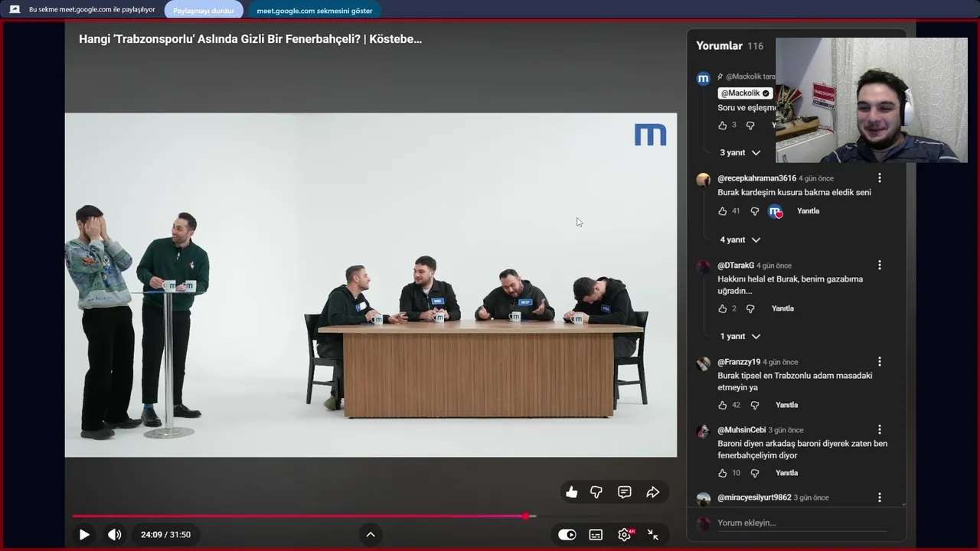Like recepkahraman3616's comment with 41 likes
980x551 pixels.
(723, 211)
